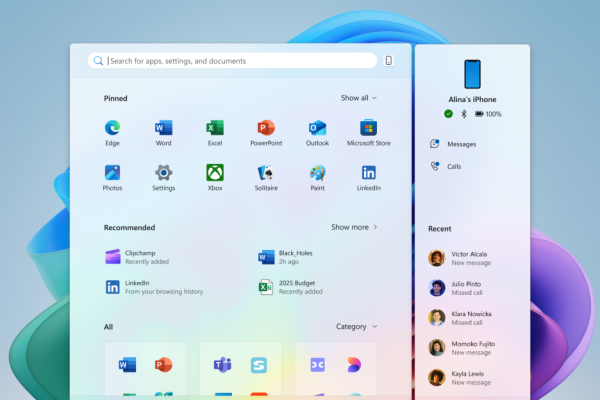Viewport: 600px width, 400px height.
Task: Expand the Show all pinned dropdown
Action: point(359,98)
